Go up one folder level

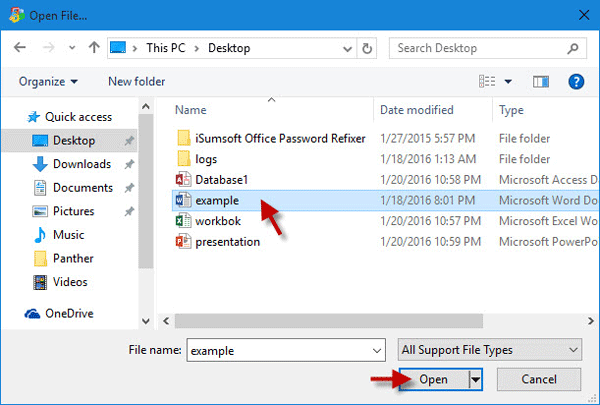coord(94,47)
